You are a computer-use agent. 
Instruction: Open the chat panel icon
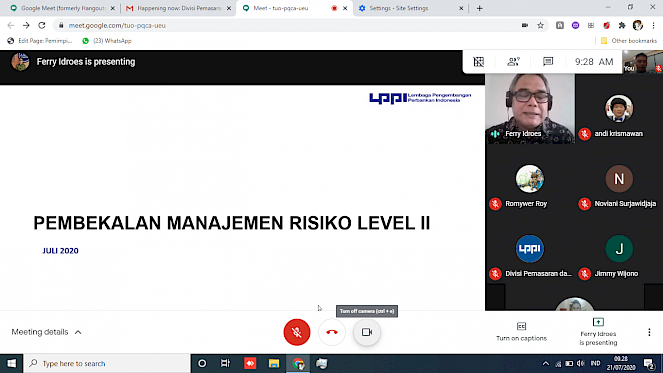(x=548, y=62)
